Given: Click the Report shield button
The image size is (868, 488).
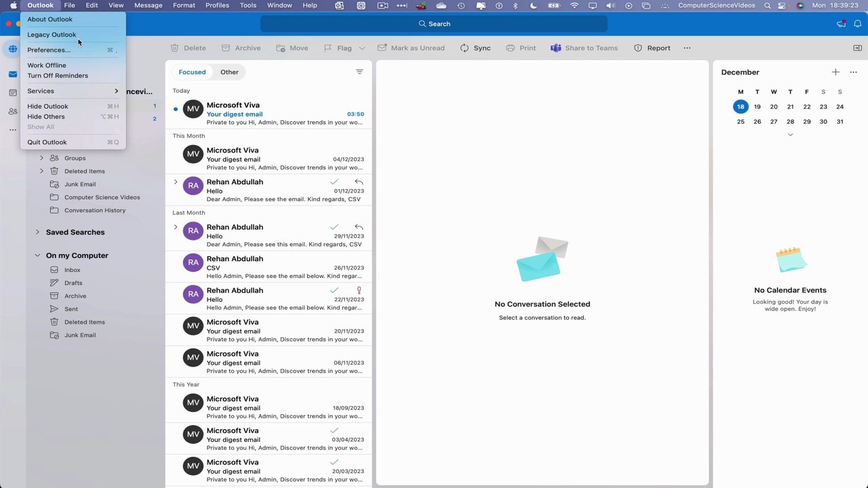Looking at the screenshot, I should 652,48.
